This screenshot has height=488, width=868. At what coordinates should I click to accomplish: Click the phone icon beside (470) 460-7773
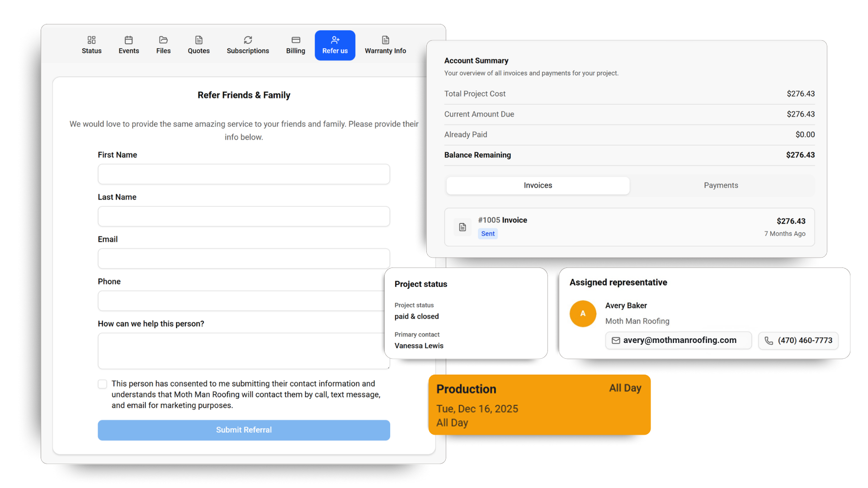pos(769,340)
